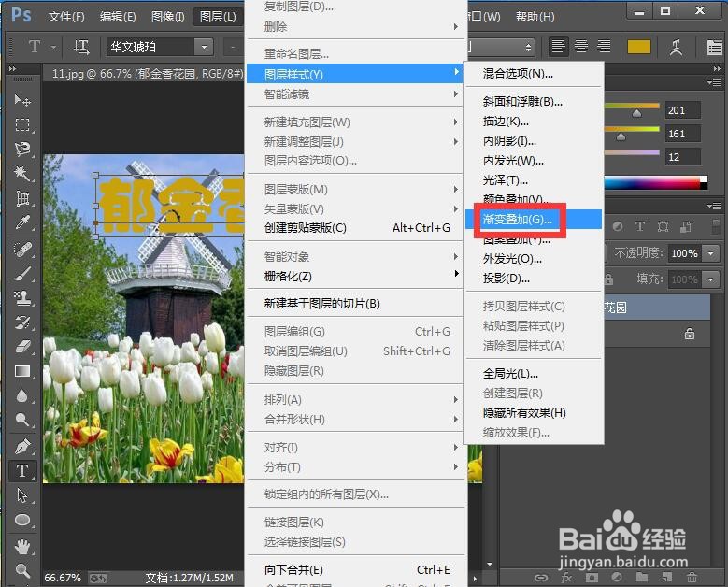Screen dimensions: 728x587
Task: Create new fill or adjustment layer icon
Action: tap(617, 578)
